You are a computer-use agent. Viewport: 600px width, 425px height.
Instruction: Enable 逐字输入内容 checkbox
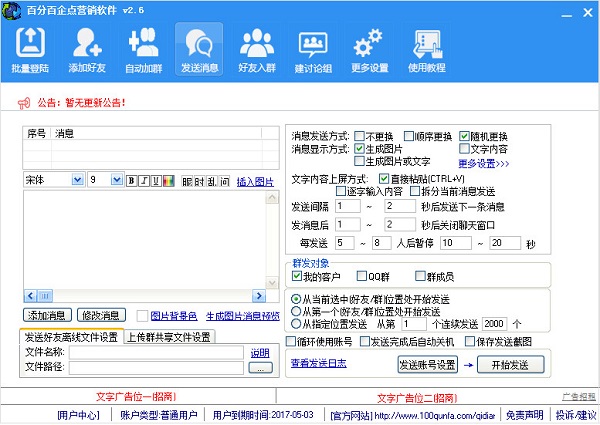(x=341, y=191)
